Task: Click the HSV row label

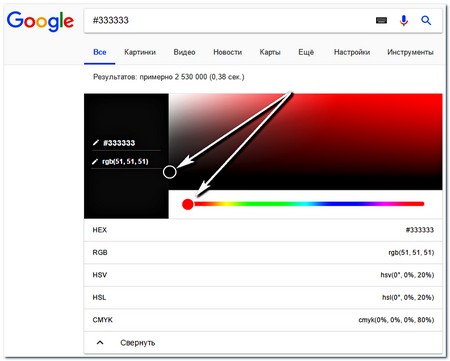Action: point(100,275)
